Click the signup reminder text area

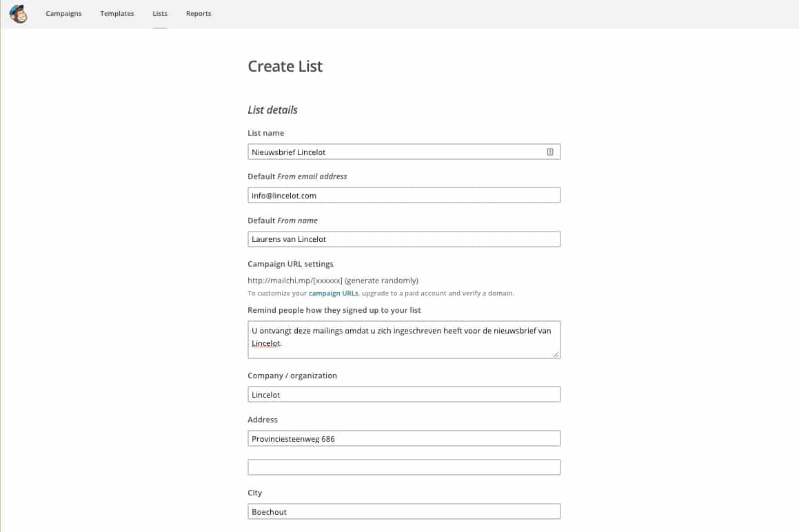click(404, 339)
